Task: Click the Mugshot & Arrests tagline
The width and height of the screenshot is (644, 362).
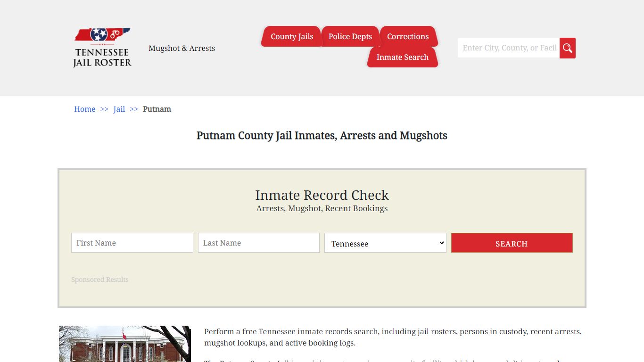Action: 182,48
